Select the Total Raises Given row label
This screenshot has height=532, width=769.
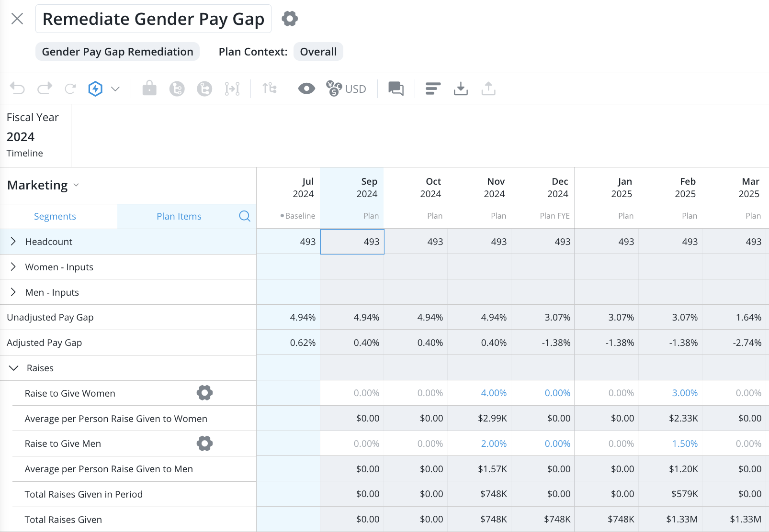[x=63, y=520]
